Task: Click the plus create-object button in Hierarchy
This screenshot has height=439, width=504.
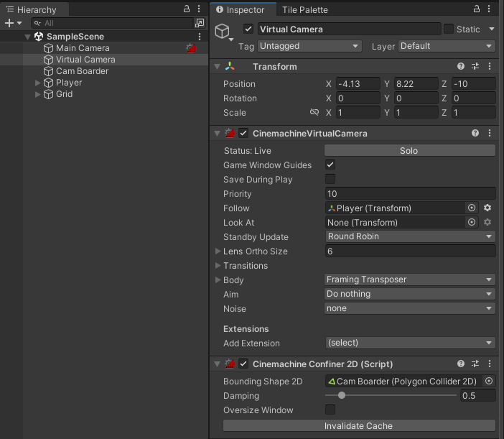Action: [x=9, y=23]
